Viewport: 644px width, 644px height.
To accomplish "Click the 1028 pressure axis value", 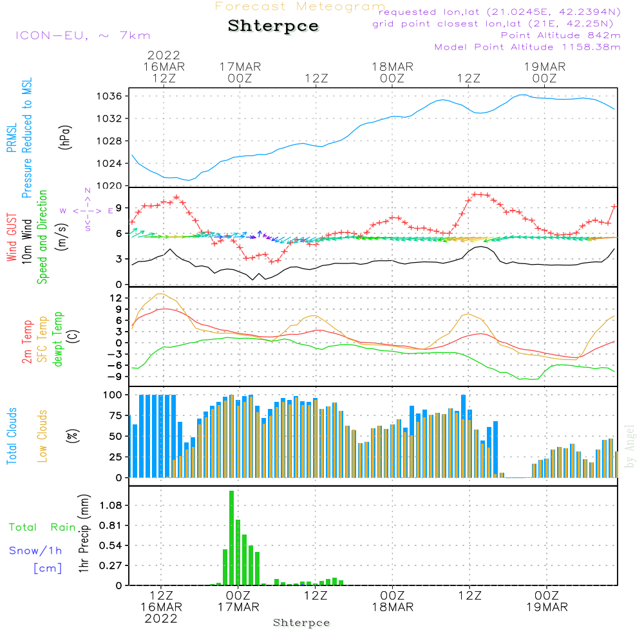I will (x=109, y=141).
